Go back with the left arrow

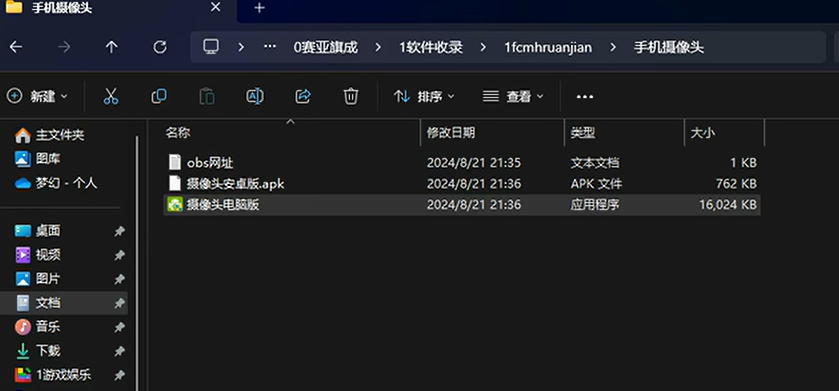click(16, 48)
